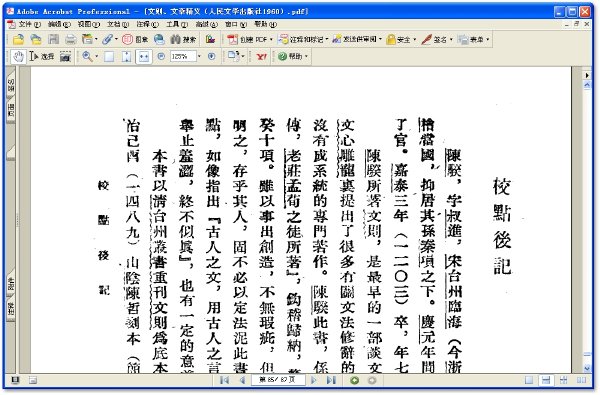Image resolution: width=600 pixels, height=395 pixels.
Task: Open the Tools (工具) menu
Action: tap(176, 24)
